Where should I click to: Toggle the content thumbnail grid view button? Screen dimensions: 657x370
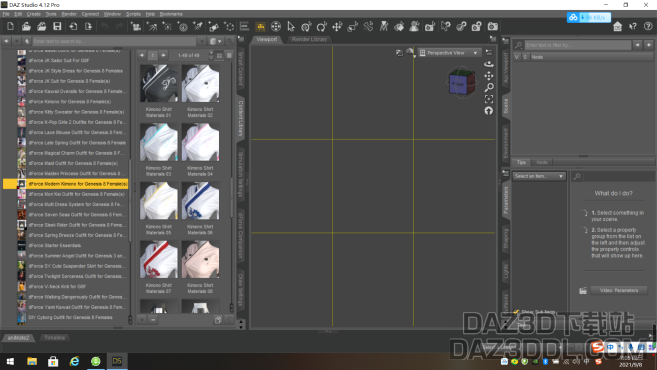click(x=219, y=55)
